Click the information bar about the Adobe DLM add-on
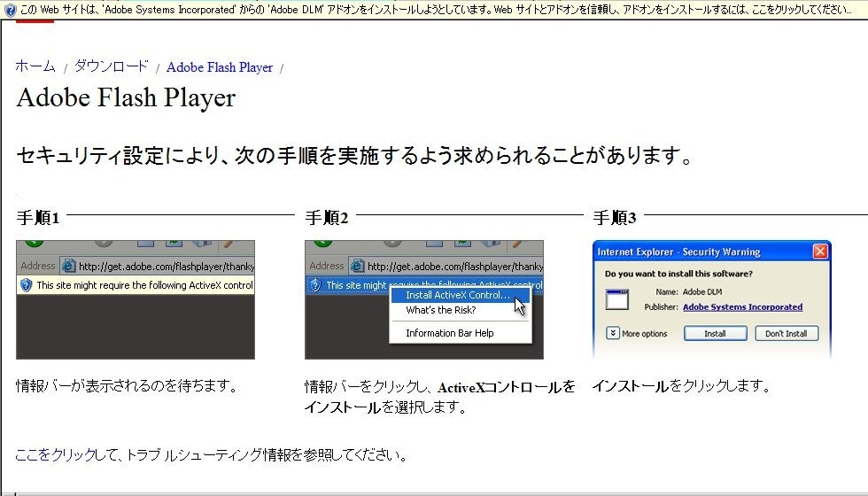868x496 pixels. 434,10
